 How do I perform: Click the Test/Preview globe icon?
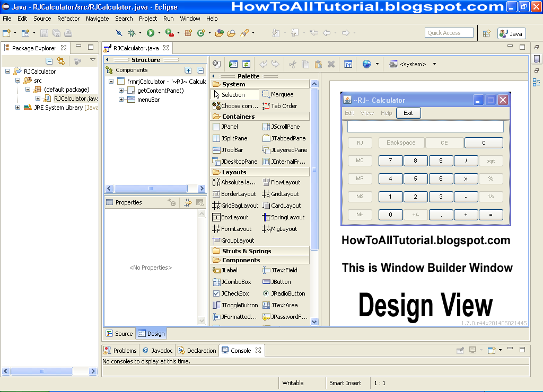click(x=367, y=64)
